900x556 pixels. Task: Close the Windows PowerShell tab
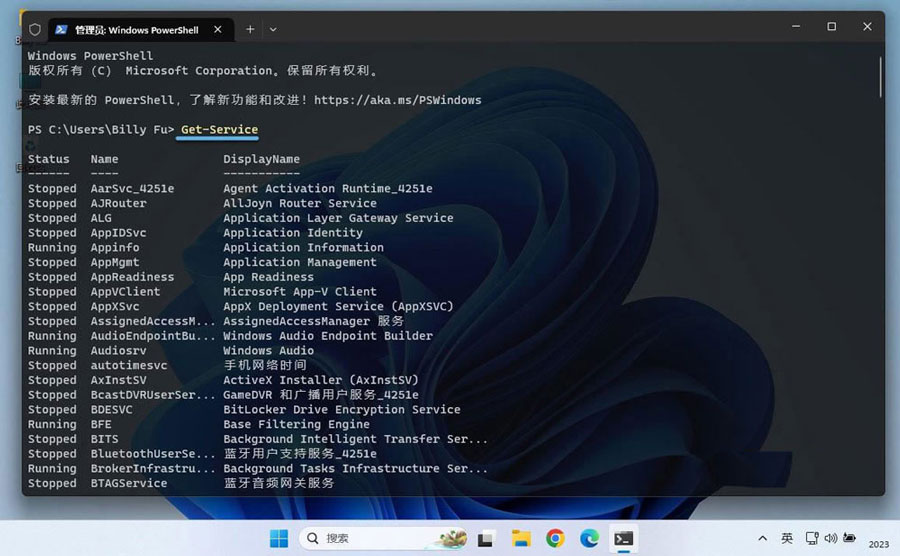219,29
